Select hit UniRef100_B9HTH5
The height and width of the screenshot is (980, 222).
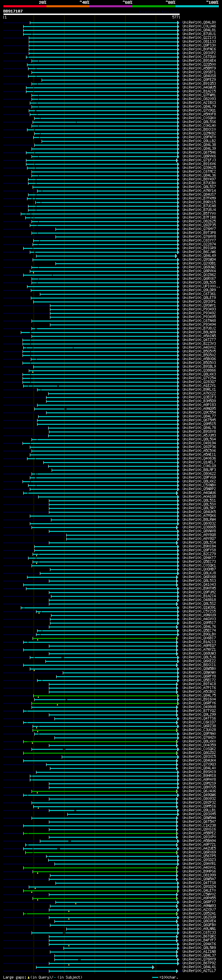point(199,588)
